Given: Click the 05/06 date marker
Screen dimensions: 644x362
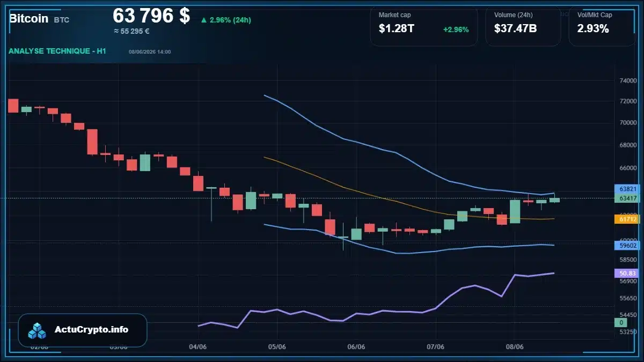Looking at the screenshot, I should click(277, 346).
